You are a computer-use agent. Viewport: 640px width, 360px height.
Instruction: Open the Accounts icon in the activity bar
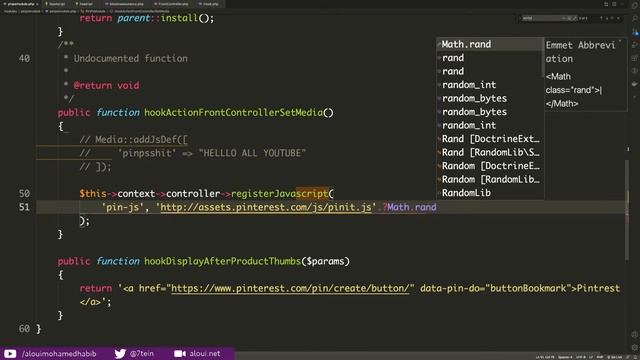[x=635, y=334]
